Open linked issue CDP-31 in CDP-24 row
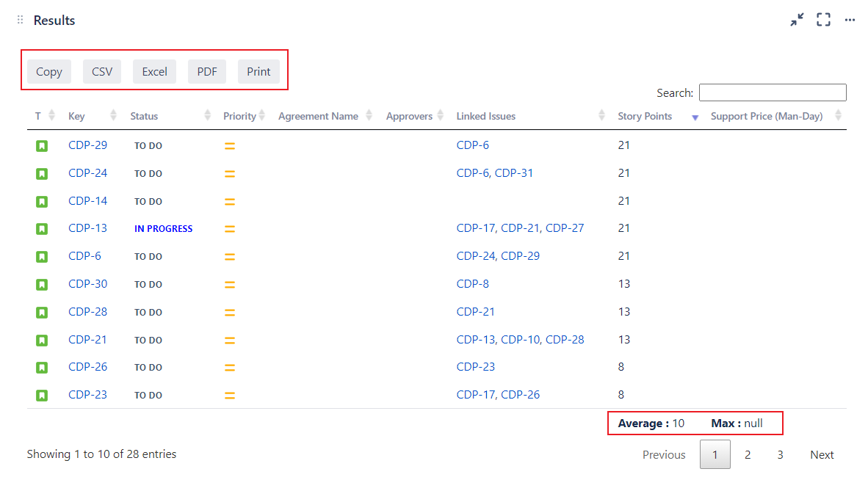868x491 pixels. coord(514,172)
